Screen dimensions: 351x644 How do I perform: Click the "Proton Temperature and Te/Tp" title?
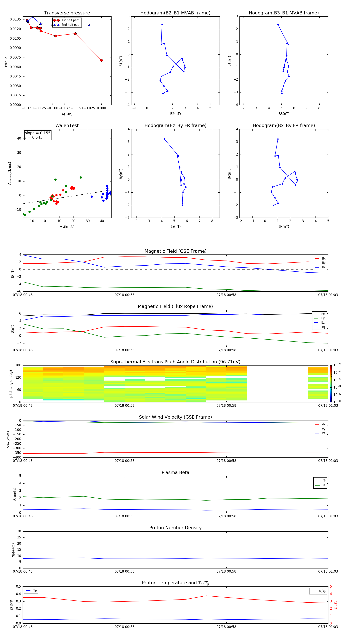(x=175, y=583)
